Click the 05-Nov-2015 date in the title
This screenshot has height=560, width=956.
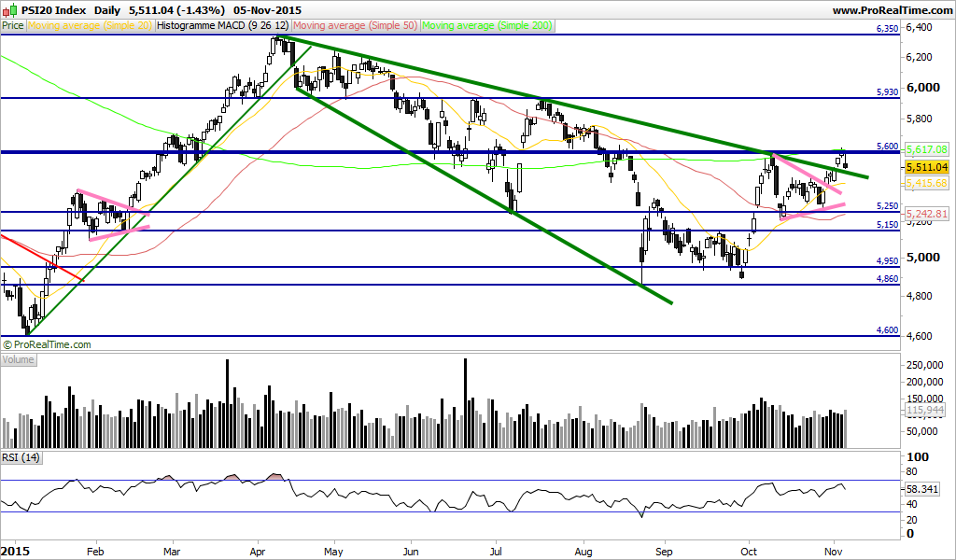point(268,10)
